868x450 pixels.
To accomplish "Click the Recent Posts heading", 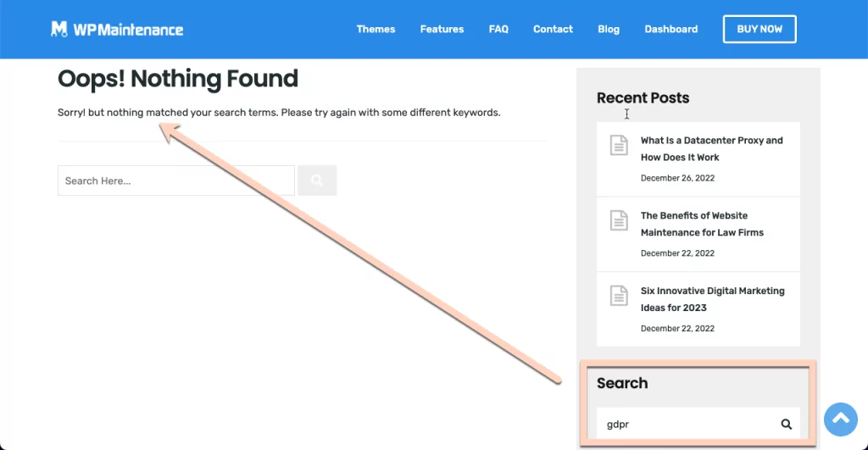I will (x=643, y=98).
